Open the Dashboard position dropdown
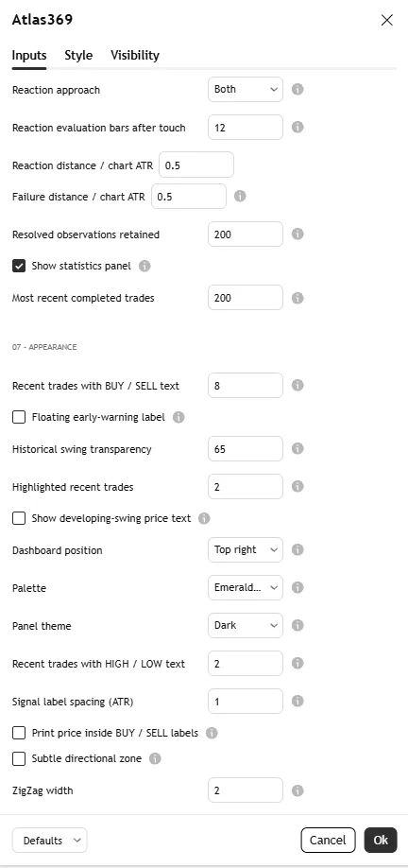Screen dimensions: 408x868 (x=246, y=549)
